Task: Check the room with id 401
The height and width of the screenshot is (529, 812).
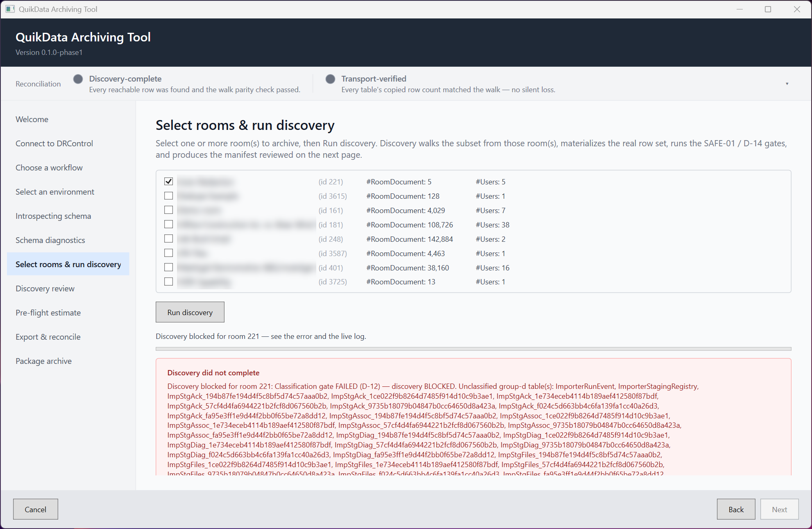Action: click(x=168, y=268)
